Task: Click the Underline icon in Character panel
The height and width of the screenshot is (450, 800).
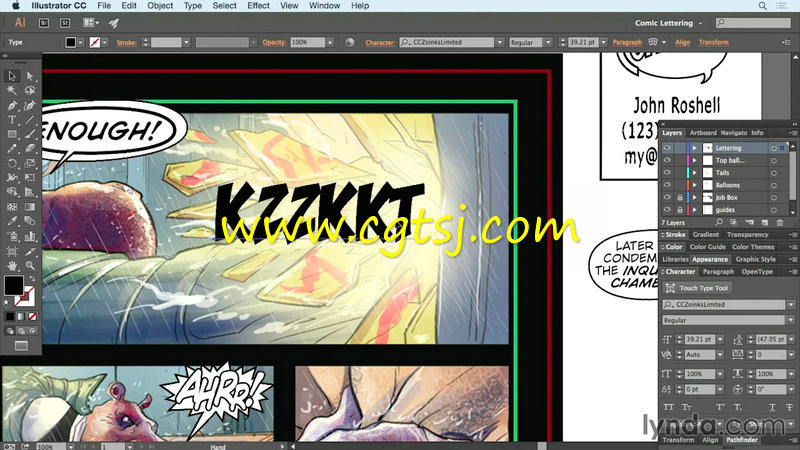Action: coord(772,407)
